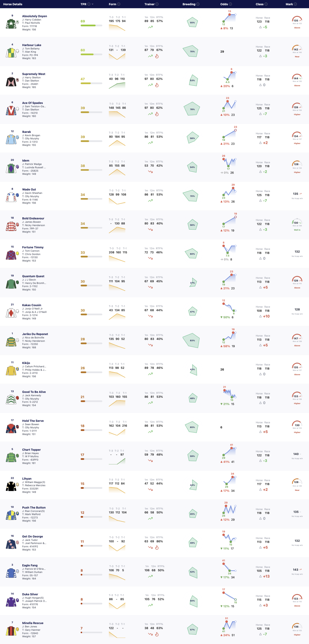Click the Mark column info icon
The height and width of the screenshot is (644, 309).
click(x=295, y=4)
